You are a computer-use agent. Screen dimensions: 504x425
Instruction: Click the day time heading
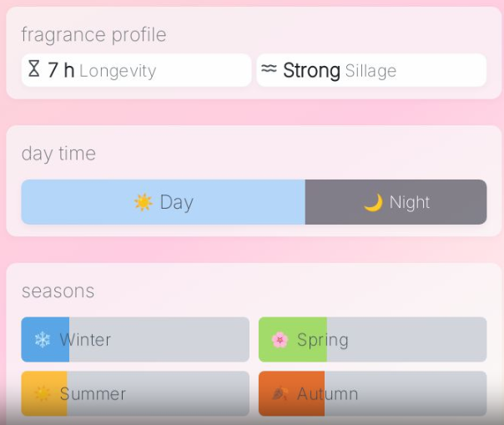coord(58,154)
